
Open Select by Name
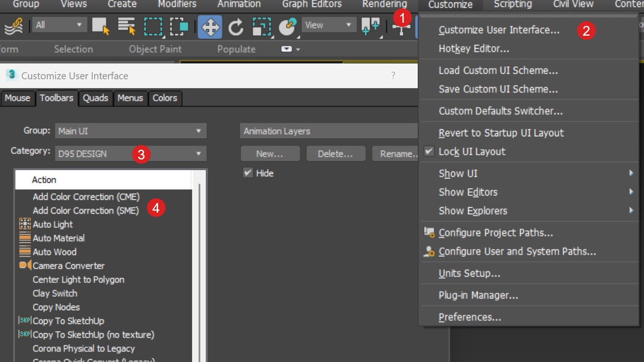[125, 26]
